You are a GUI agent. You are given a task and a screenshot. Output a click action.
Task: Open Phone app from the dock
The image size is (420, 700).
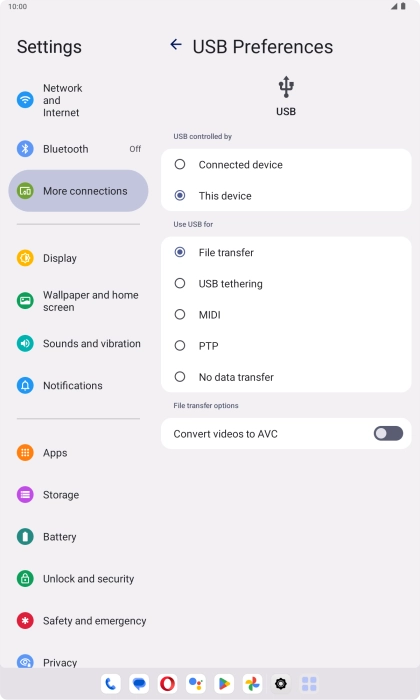pyautogui.click(x=111, y=683)
